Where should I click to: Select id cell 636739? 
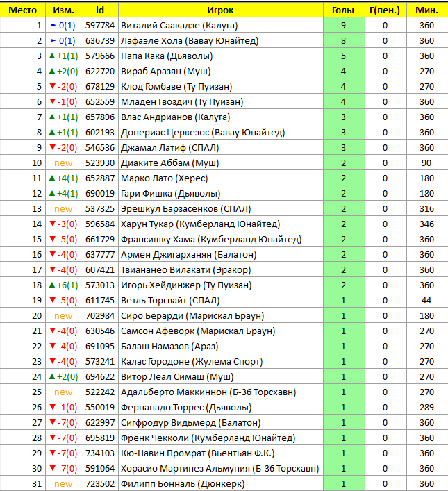click(x=100, y=41)
